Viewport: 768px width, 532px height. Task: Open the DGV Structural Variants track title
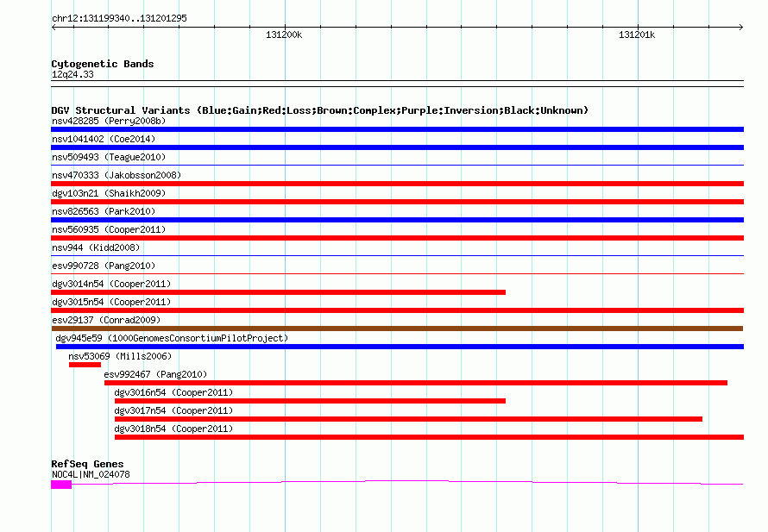tap(319, 110)
